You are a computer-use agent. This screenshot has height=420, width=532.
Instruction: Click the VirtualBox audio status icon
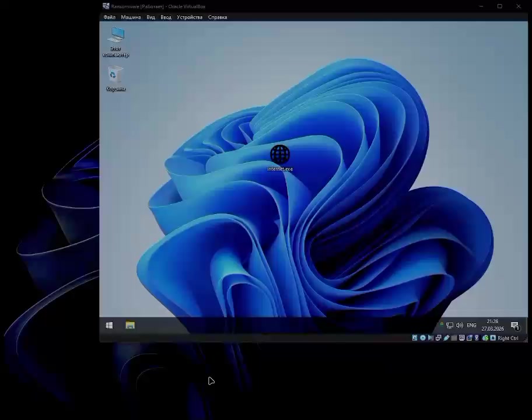[430, 338]
